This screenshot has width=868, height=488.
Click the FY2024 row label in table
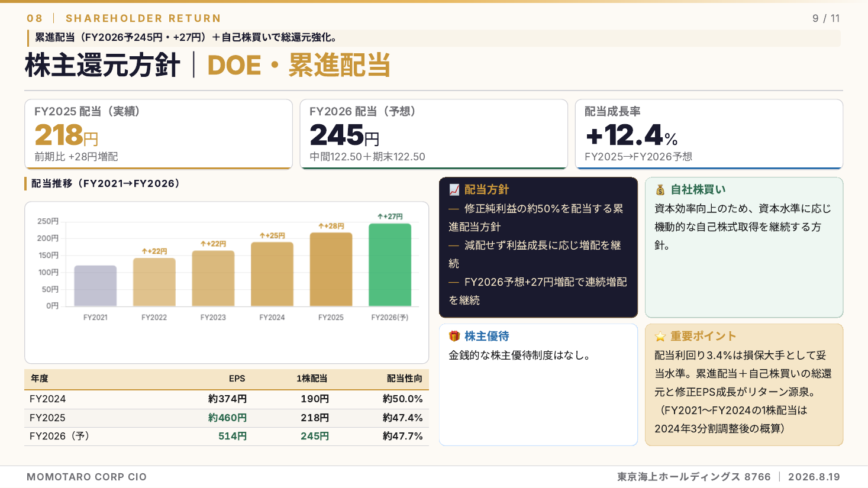(48, 399)
